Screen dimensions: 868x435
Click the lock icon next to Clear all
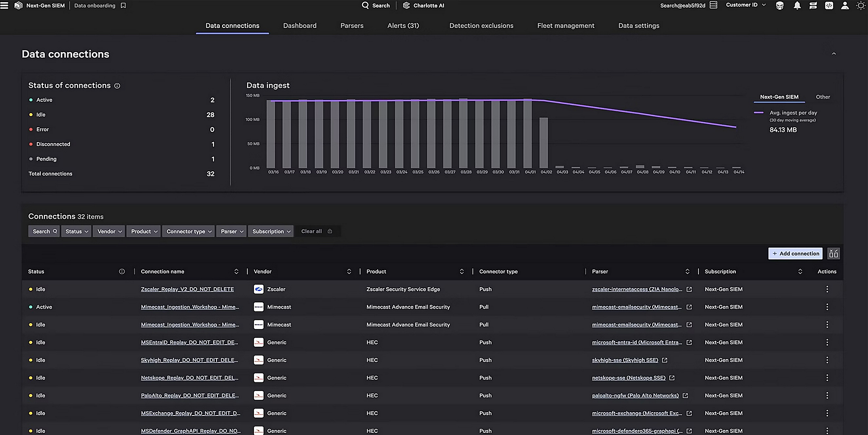pyautogui.click(x=330, y=231)
